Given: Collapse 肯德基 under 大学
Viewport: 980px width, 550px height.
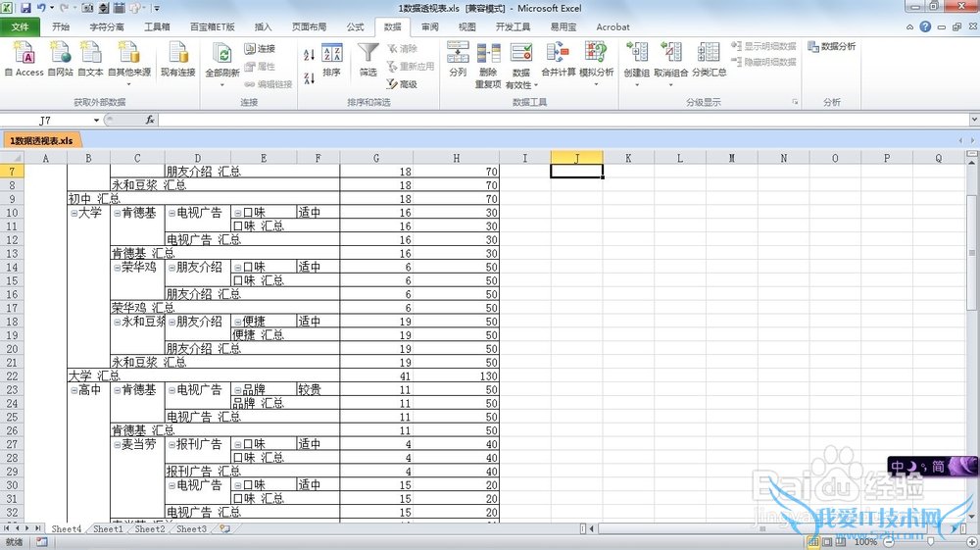Looking at the screenshot, I should click(x=117, y=213).
